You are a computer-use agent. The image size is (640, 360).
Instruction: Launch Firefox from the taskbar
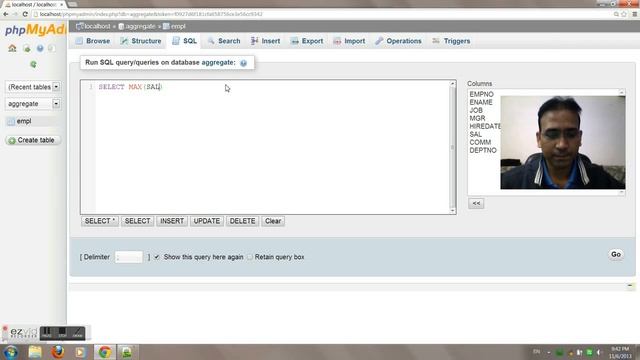58,352
